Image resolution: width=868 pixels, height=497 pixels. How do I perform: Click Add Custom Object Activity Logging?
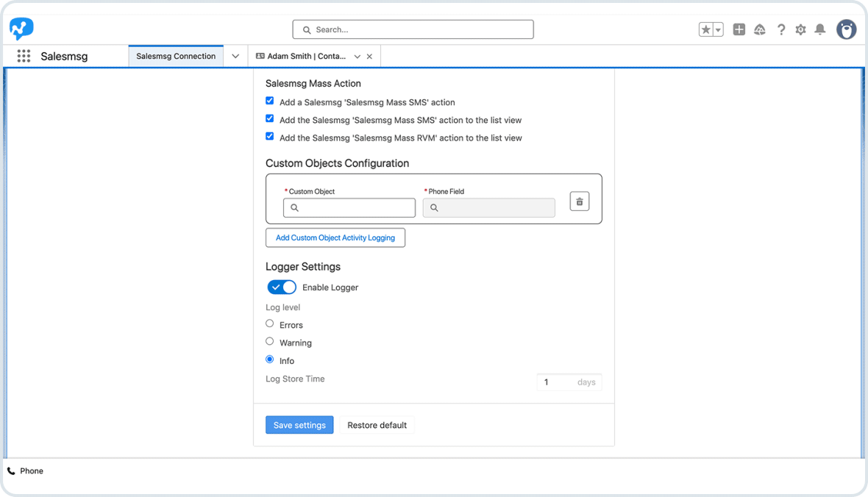[x=335, y=237]
